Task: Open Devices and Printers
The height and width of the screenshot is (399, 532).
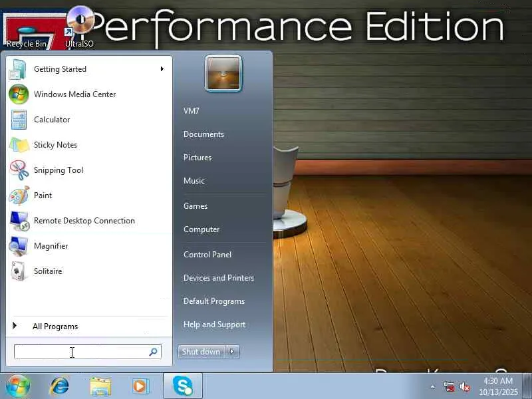Action: click(x=219, y=278)
